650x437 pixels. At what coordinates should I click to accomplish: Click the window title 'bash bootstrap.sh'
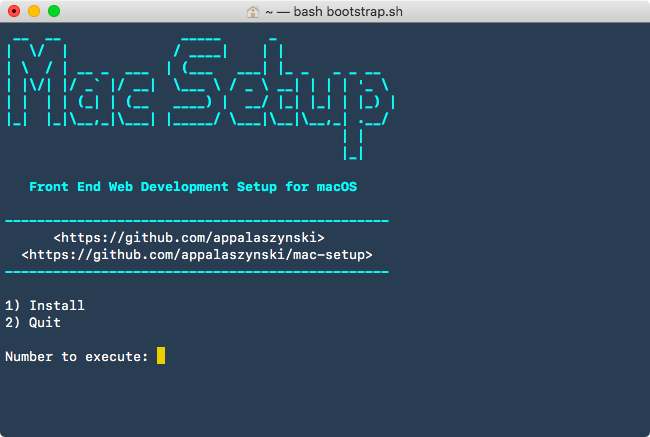348,12
